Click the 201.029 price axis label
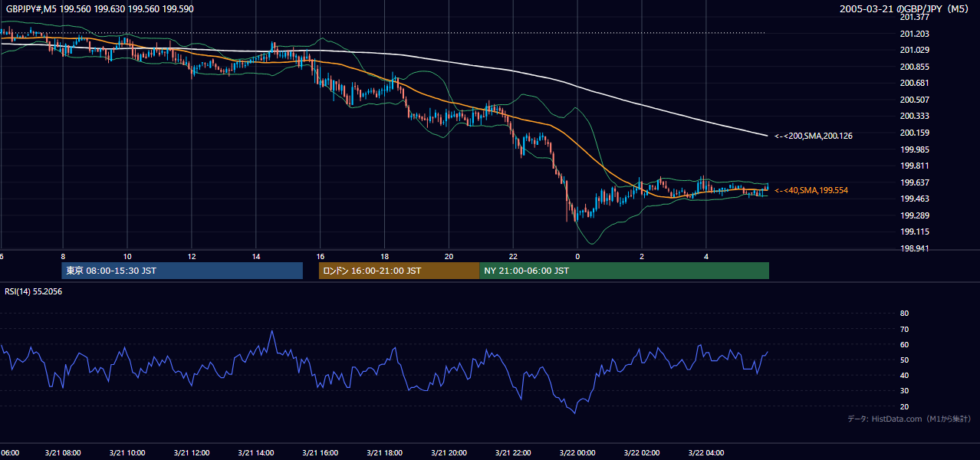 click(x=914, y=50)
